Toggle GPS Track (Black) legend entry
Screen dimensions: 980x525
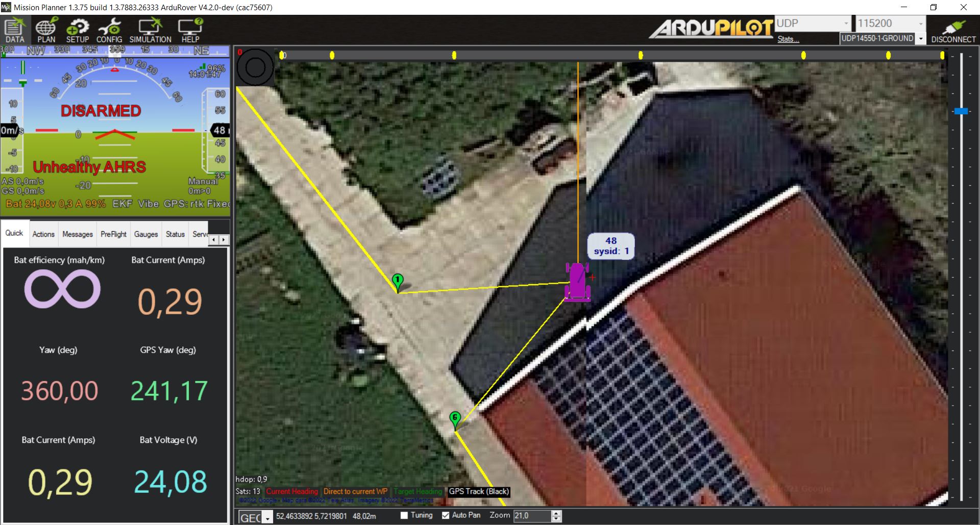coord(478,491)
